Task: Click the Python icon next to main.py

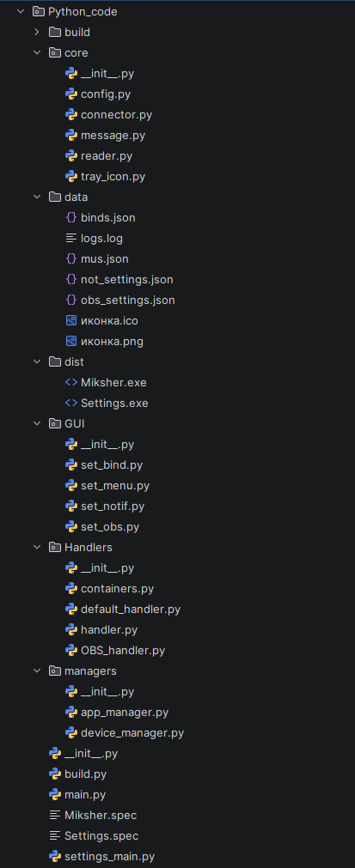Action: point(55,794)
